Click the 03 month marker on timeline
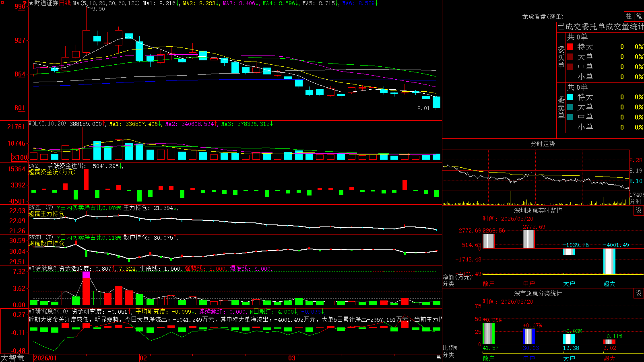Image resolution: width=644 pixels, height=362 pixels. (x=292, y=358)
